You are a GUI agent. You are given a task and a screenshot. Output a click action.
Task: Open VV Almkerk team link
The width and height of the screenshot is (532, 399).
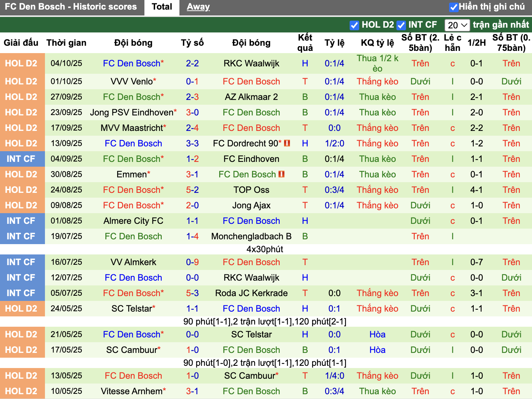coord(133,262)
